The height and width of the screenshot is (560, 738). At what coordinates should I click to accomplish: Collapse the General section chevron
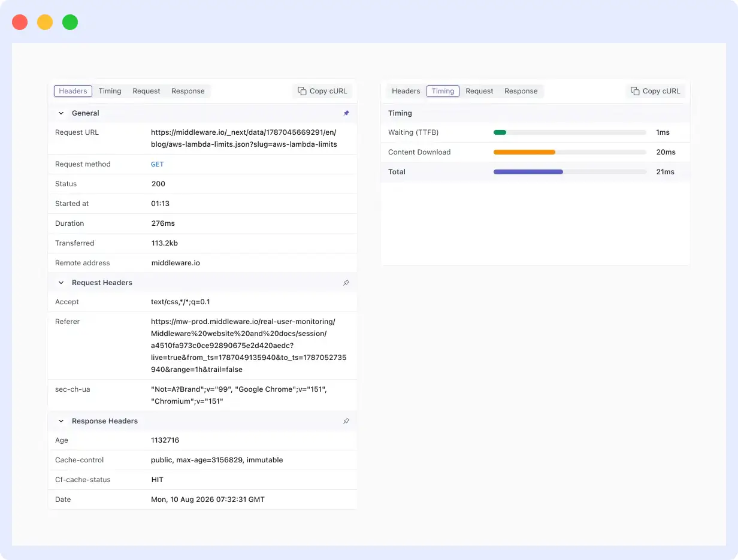point(61,113)
